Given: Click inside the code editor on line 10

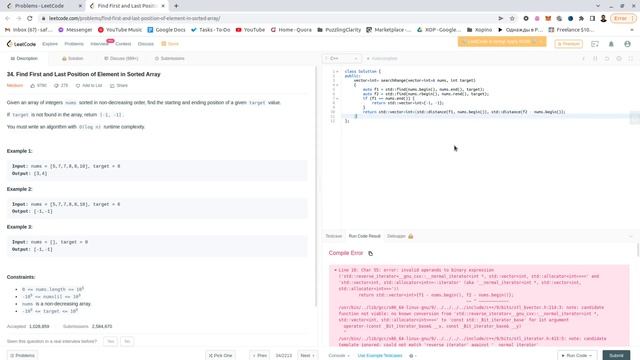Looking at the screenshot, I should (464, 112).
